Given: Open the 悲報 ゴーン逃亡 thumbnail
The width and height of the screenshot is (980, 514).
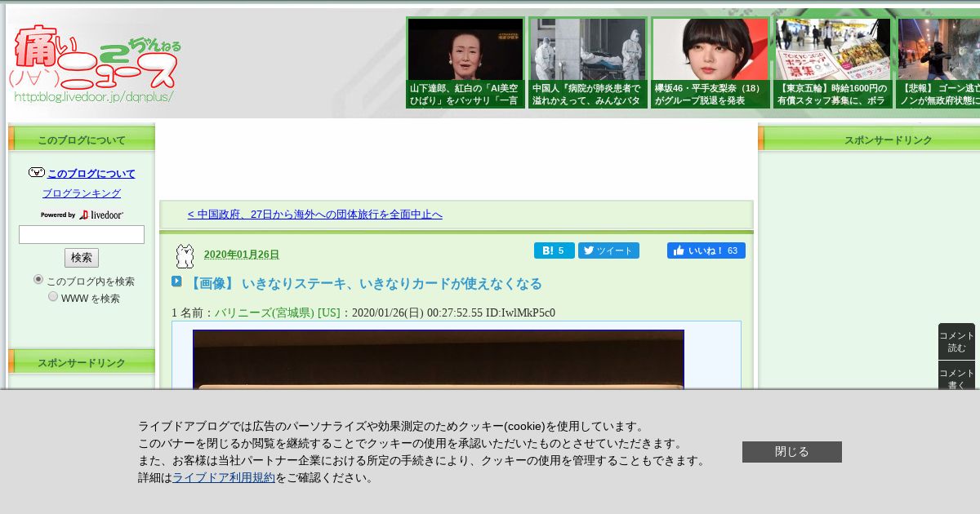Looking at the screenshot, I should (x=938, y=63).
